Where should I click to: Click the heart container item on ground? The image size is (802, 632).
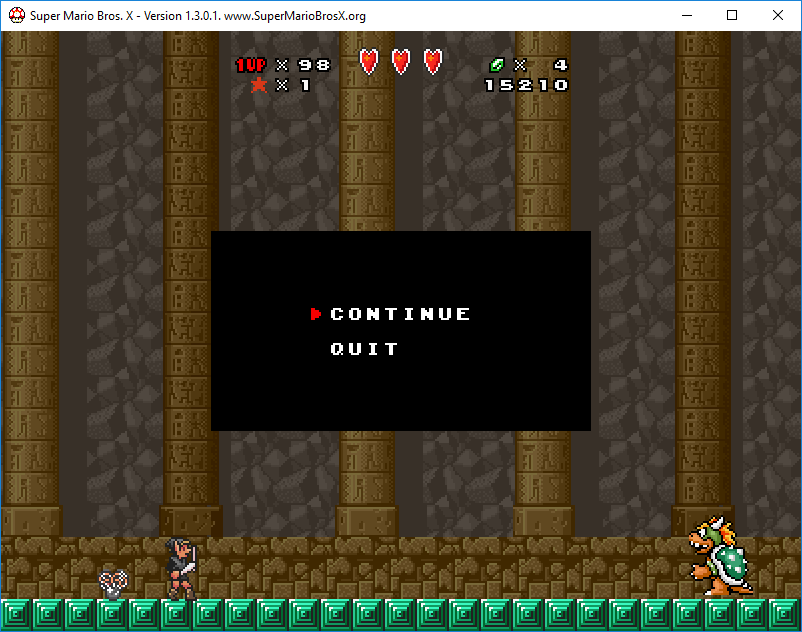(113, 584)
